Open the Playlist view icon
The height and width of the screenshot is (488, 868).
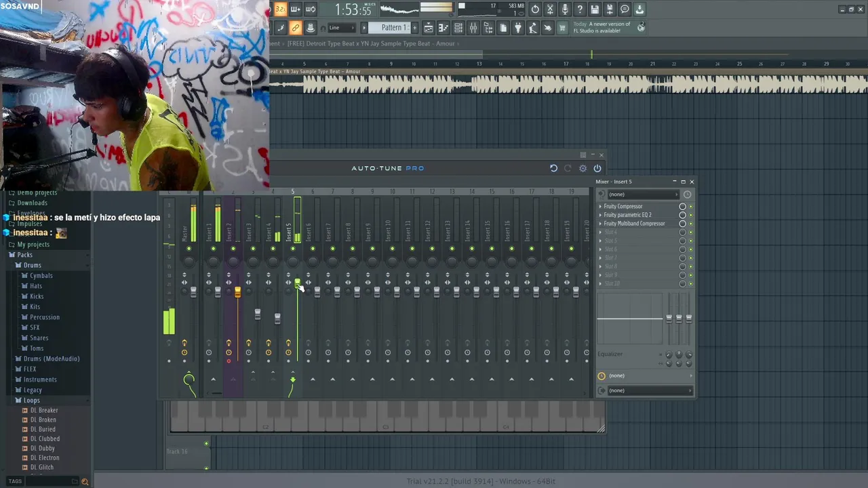(x=429, y=28)
